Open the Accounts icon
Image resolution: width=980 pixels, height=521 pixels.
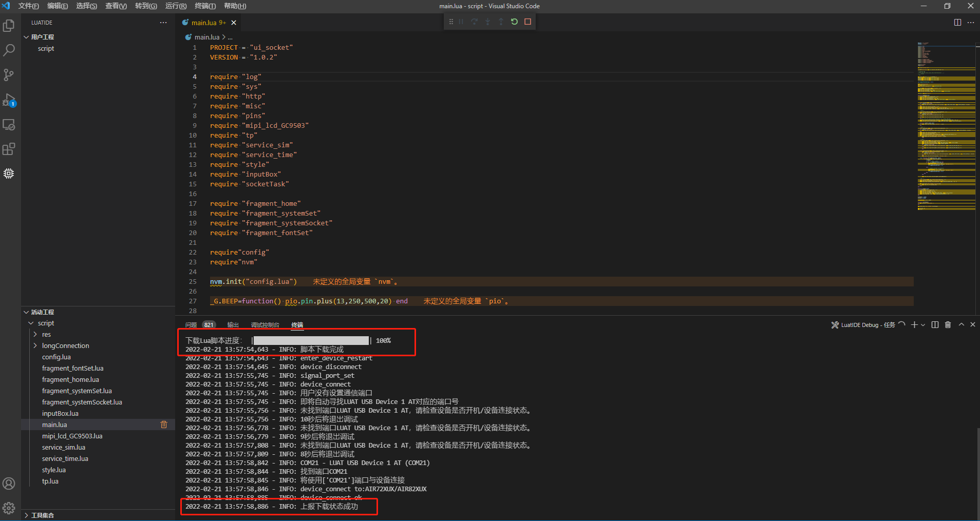(9, 484)
